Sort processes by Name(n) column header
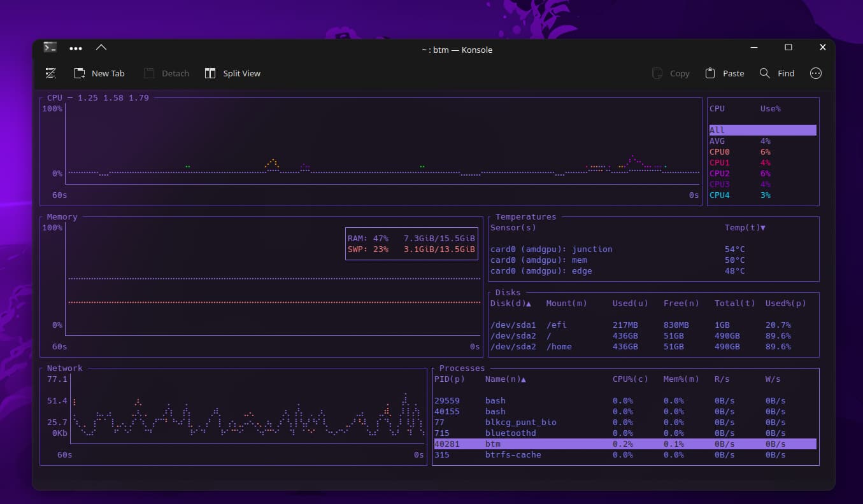This screenshot has height=504, width=863. (506, 379)
